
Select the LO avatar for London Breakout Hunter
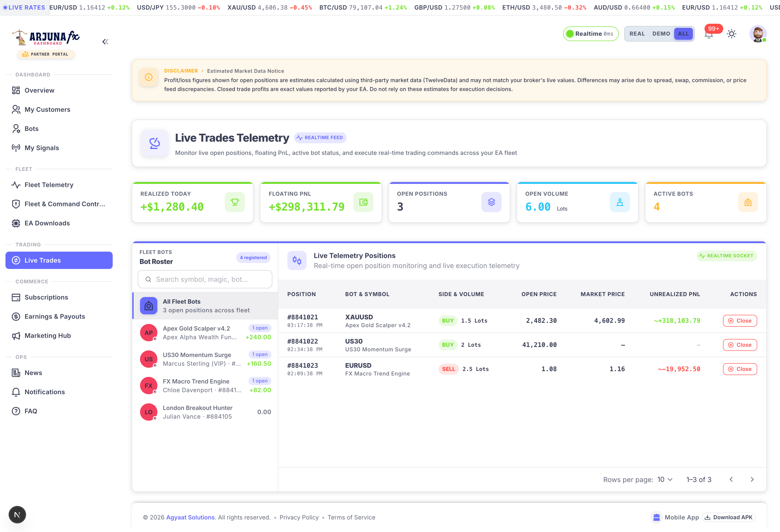pos(149,412)
